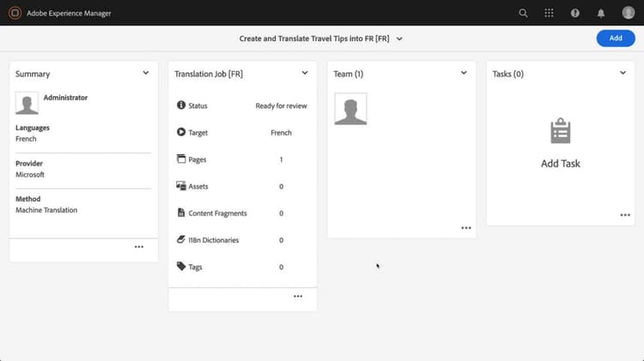Open the Tasks card's ellipsis menu
The image size is (644, 361).
[625, 215]
